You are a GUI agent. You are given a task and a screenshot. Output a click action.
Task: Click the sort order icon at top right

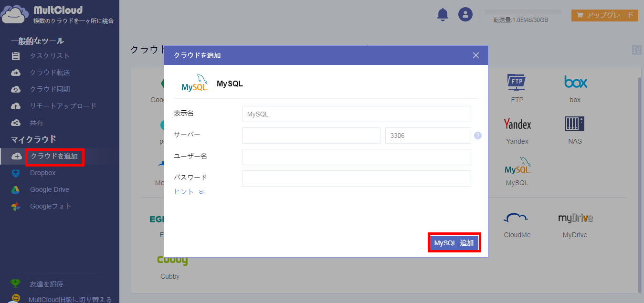pyautogui.click(x=637, y=50)
